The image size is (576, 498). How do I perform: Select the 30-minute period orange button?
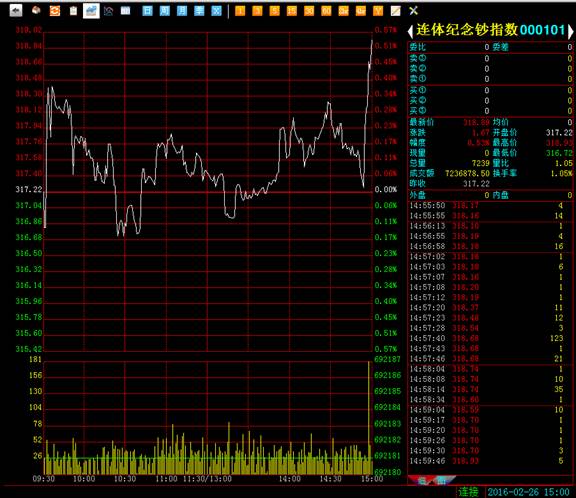tap(309, 11)
